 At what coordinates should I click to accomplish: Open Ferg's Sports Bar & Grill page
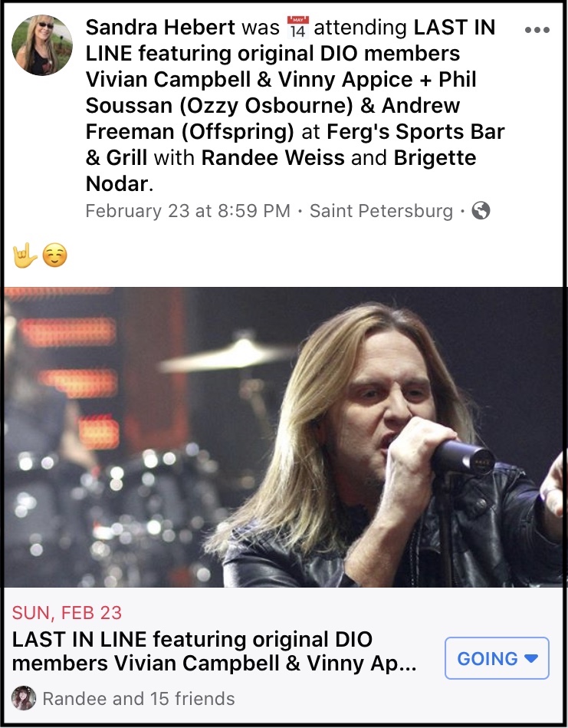pyautogui.click(x=295, y=144)
